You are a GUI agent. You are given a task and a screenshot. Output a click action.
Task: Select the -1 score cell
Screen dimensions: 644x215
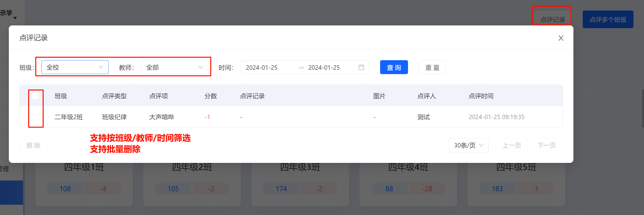(x=207, y=117)
